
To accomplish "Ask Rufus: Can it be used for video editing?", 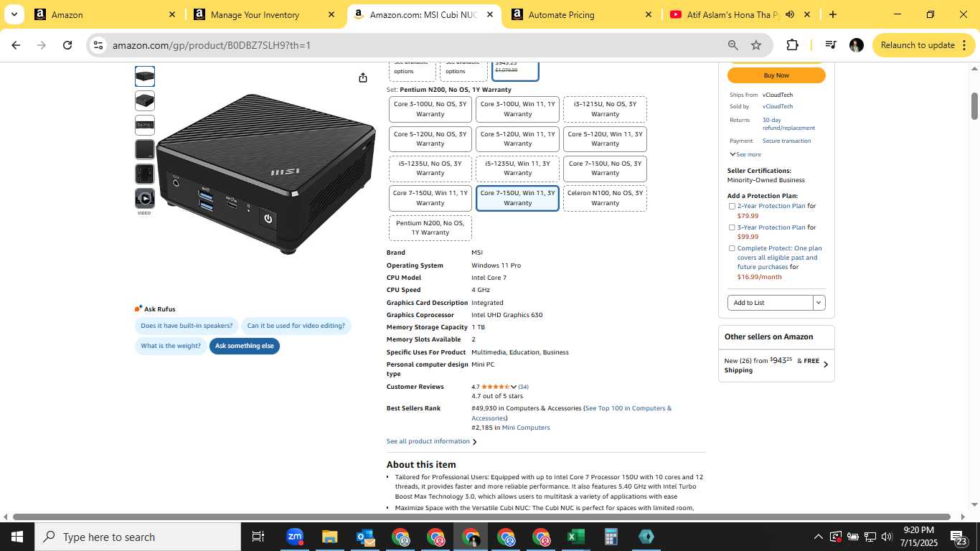I will point(296,326).
